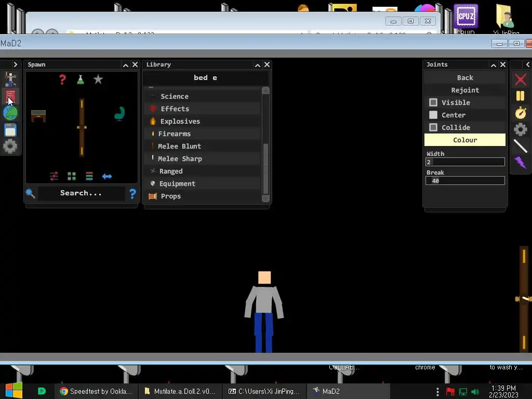Click the Library scrollbar up arrow
The width and height of the screenshot is (532, 399).
point(266,90)
